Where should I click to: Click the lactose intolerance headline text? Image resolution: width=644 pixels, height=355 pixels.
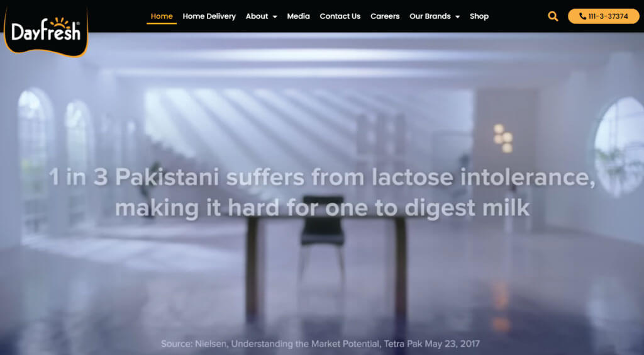coord(322,193)
